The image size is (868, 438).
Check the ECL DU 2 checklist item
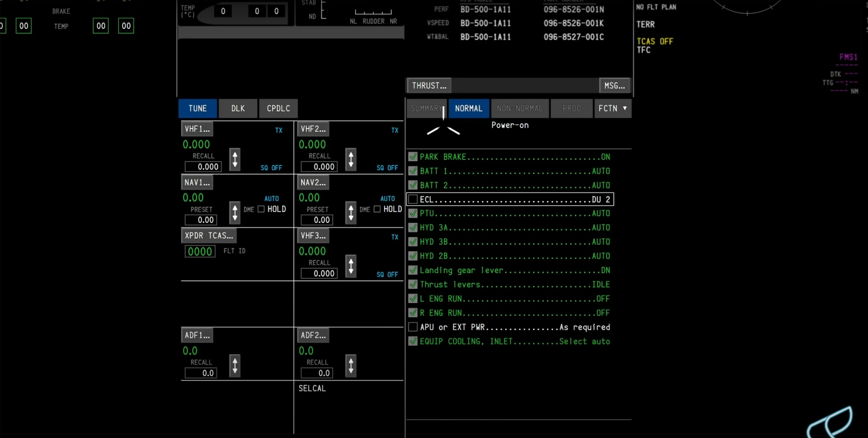413,199
